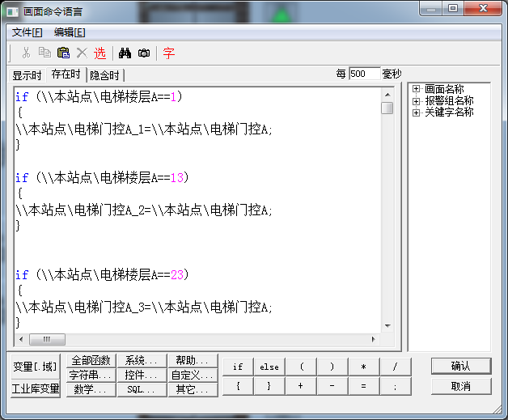
Task: Click the Copy icon in toolbar
Action: pyautogui.click(x=44, y=53)
